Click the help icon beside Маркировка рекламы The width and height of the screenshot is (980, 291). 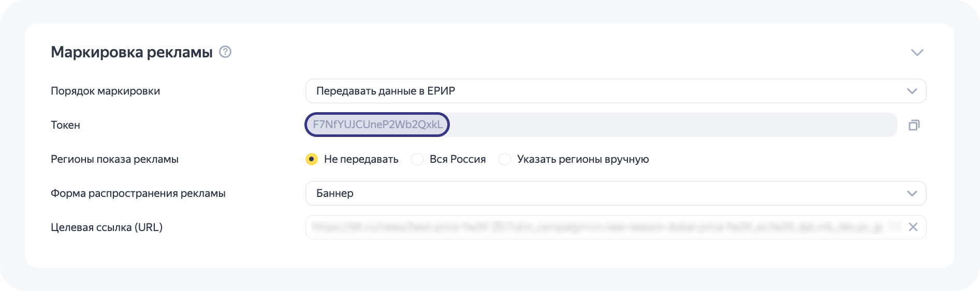[x=225, y=52]
